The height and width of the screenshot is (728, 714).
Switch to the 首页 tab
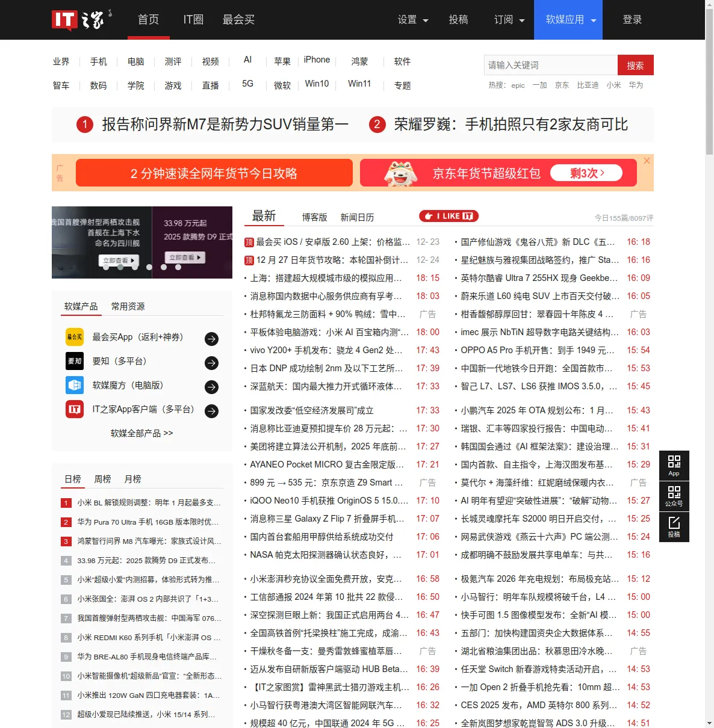pos(148,20)
